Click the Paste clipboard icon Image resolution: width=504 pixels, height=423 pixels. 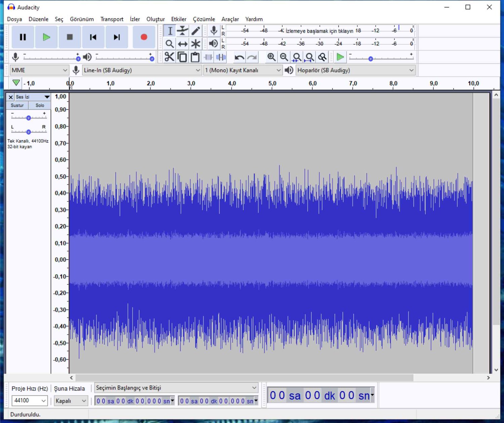[195, 57]
